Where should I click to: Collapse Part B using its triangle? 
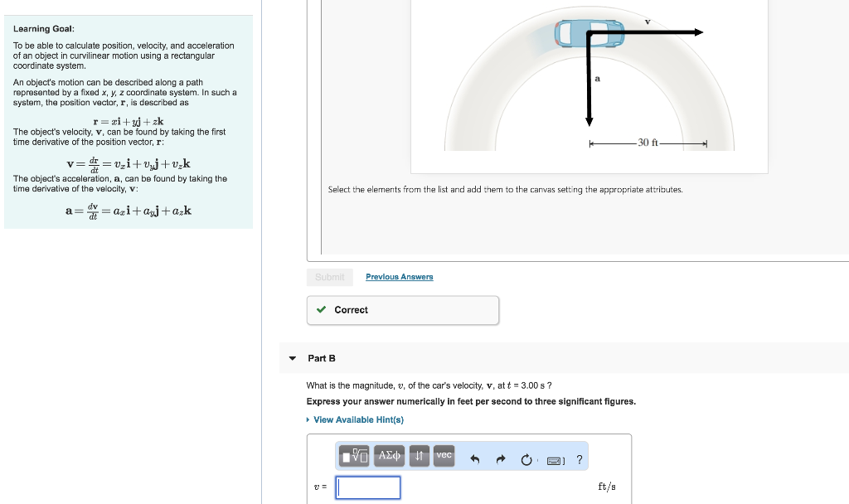pos(292,358)
